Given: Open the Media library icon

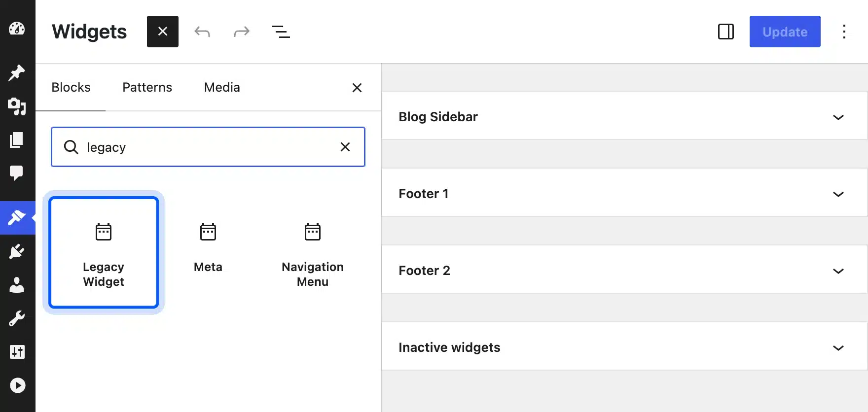Looking at the screenshot, I should pyautogui.click(x=17, y=106).
